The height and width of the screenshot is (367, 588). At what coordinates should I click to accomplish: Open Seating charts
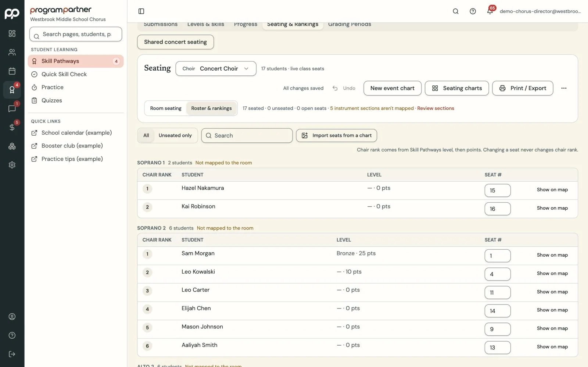point(457,88)
